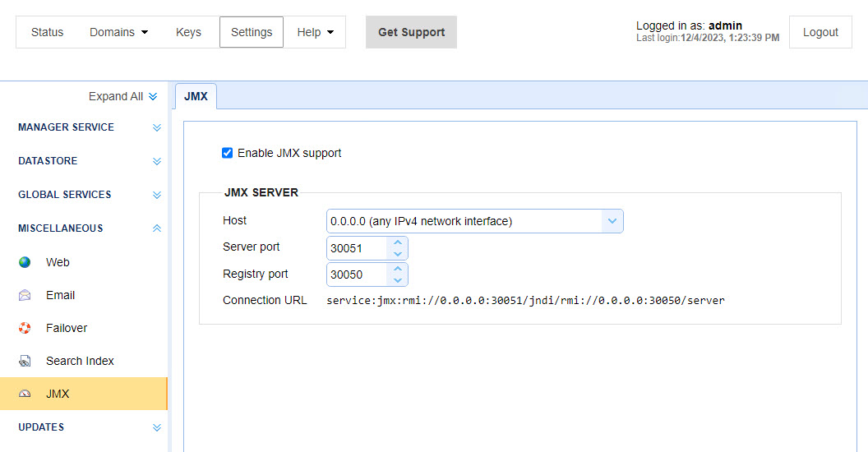Click the Email envelope icon

coord(25,295)
